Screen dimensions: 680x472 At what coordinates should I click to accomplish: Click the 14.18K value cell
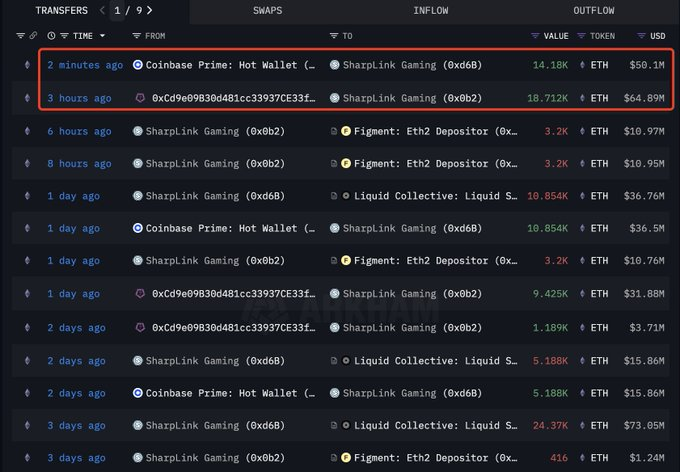[x=550, y=65]
